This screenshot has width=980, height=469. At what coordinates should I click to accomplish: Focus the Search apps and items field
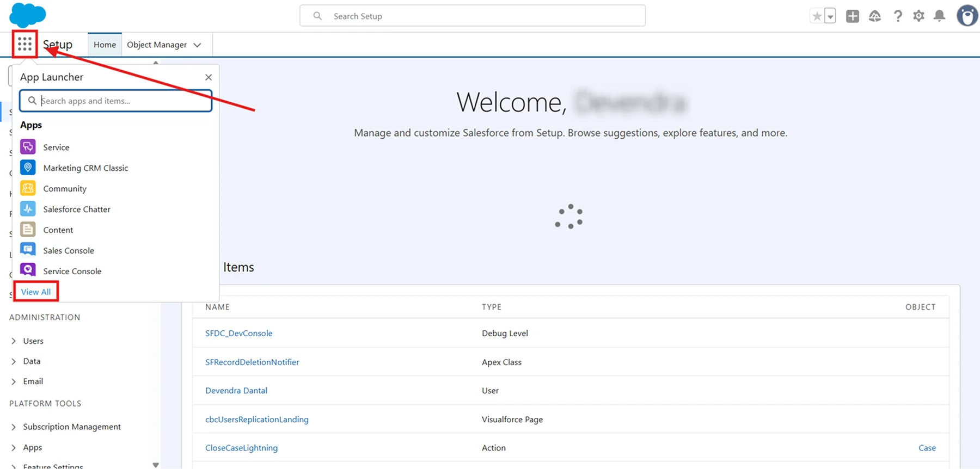(116, 101)
